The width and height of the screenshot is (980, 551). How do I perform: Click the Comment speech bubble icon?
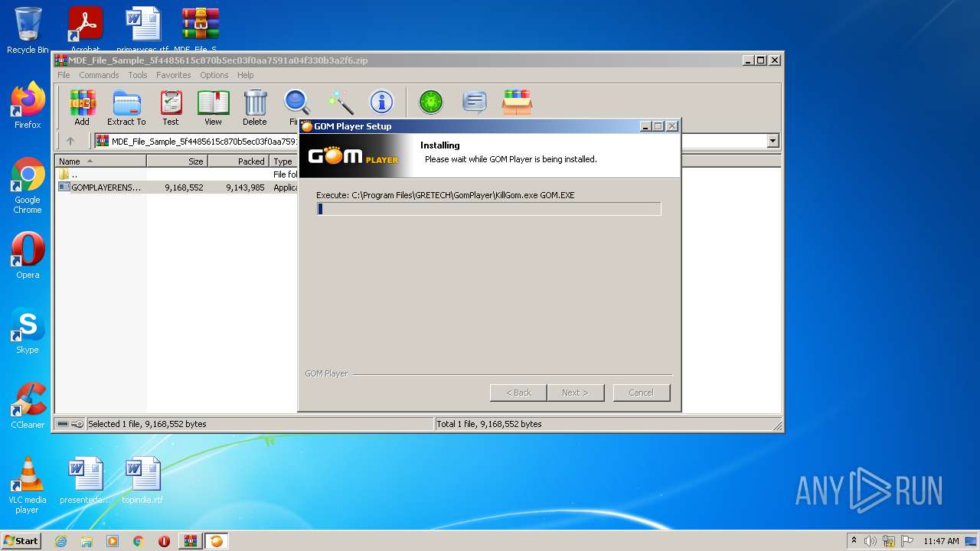click(475, 102)
